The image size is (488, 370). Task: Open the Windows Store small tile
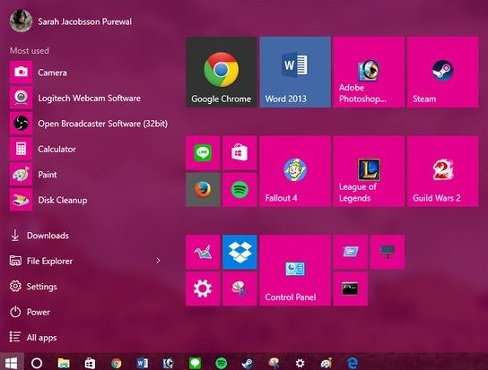click(x=240, y=153)
